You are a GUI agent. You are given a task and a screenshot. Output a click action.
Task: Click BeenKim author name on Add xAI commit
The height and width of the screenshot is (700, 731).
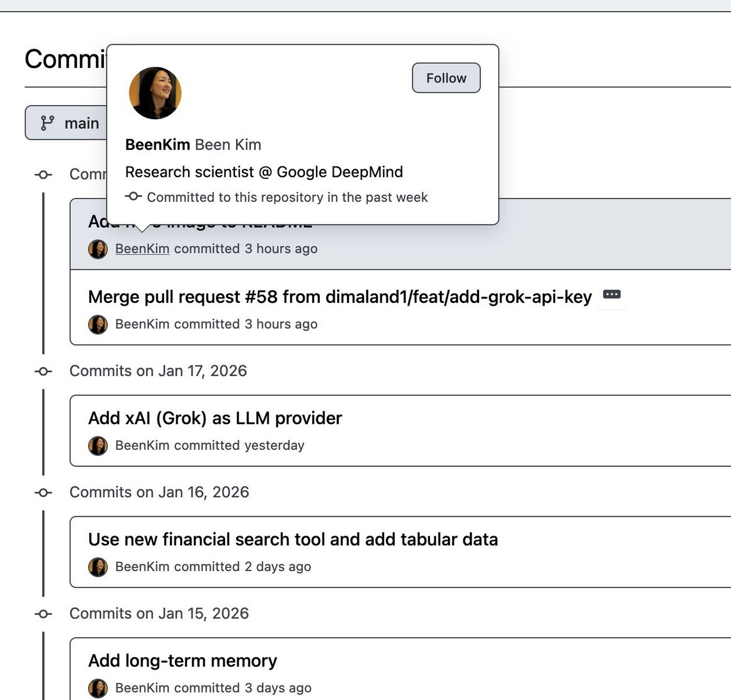tap(142, 446)
